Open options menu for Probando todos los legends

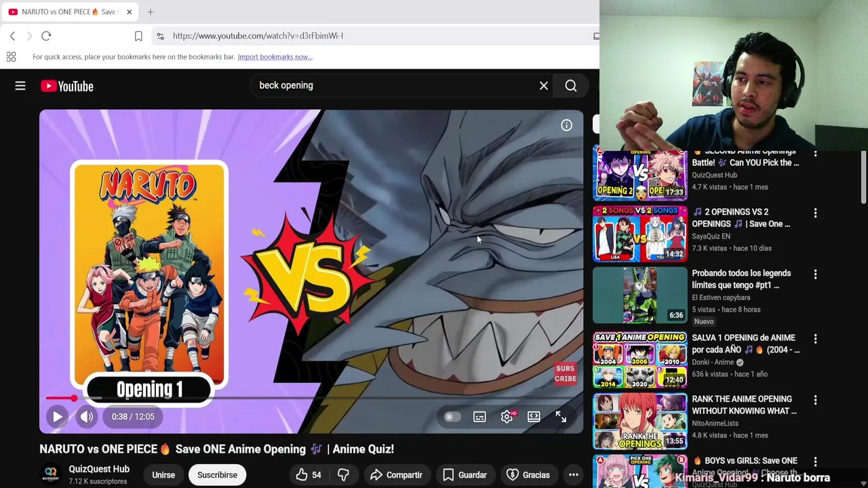(815, 274)
